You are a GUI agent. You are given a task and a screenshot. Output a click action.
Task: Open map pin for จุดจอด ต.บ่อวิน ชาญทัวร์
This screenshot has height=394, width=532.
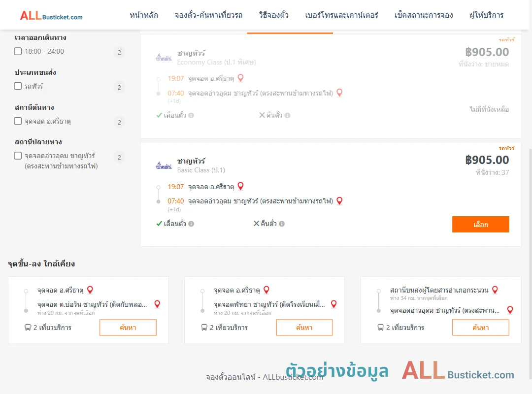click(x=157, y=304)
